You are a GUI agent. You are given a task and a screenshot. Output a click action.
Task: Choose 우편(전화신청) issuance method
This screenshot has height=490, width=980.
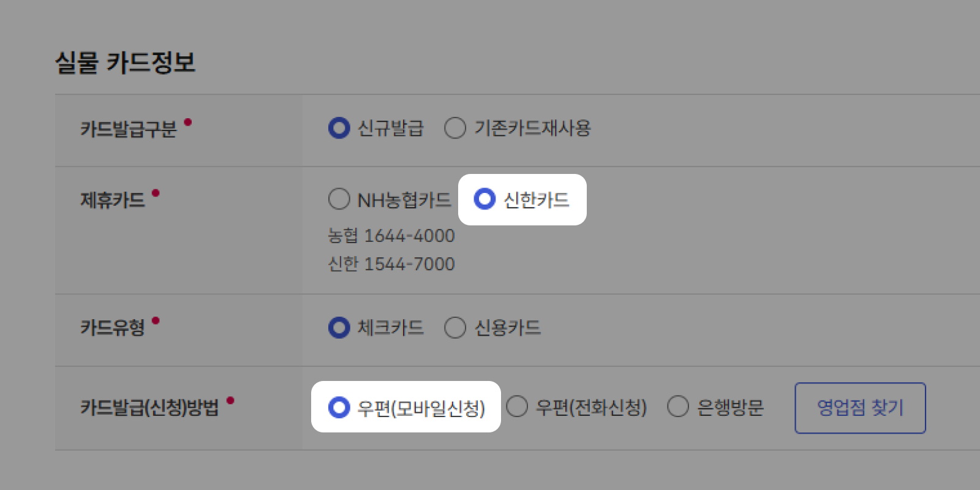[517, 406]
